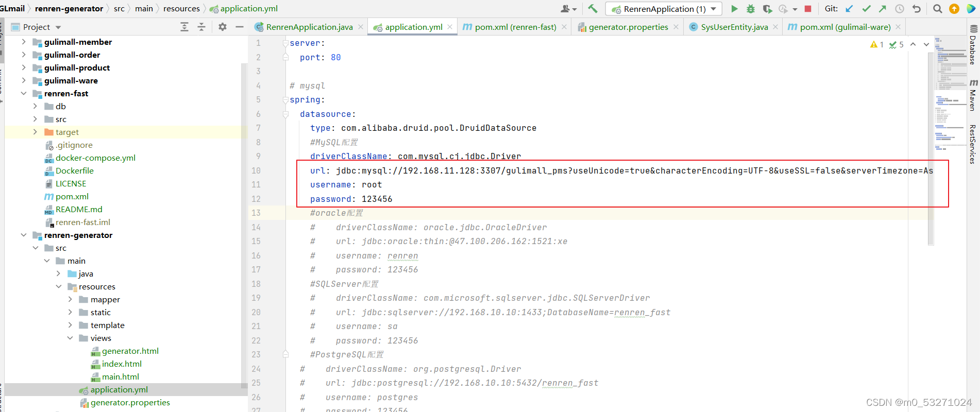980x412 pixels.
Task: Open the RenrenApplication (1) run configuration dropdown
Action: click(664, 9)
